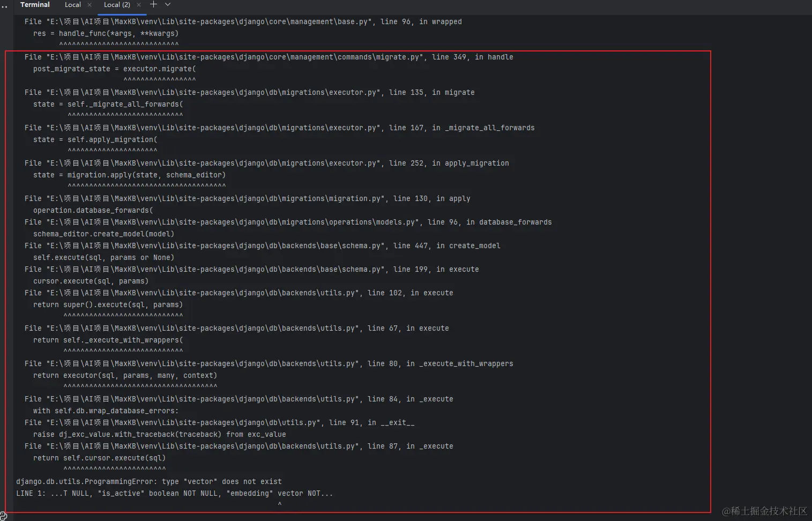Open migration.py line 130 traceback path
Screen dimensions: 812x521
pyautogui.click(x=216, y=199)
